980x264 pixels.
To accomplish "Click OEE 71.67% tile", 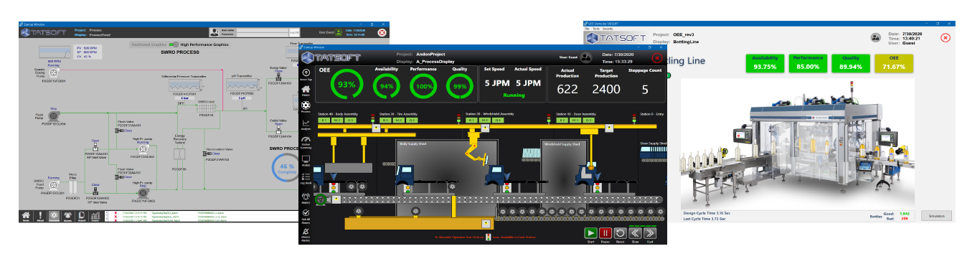I will coord(894,62).
